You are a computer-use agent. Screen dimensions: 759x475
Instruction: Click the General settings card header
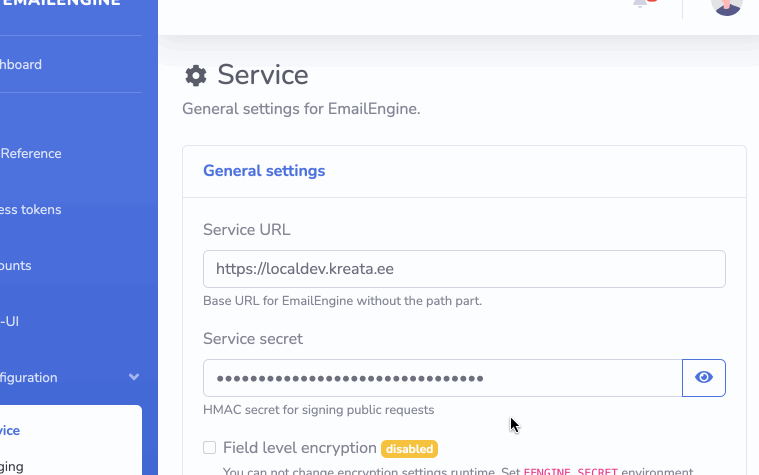[x=464, y=171]
